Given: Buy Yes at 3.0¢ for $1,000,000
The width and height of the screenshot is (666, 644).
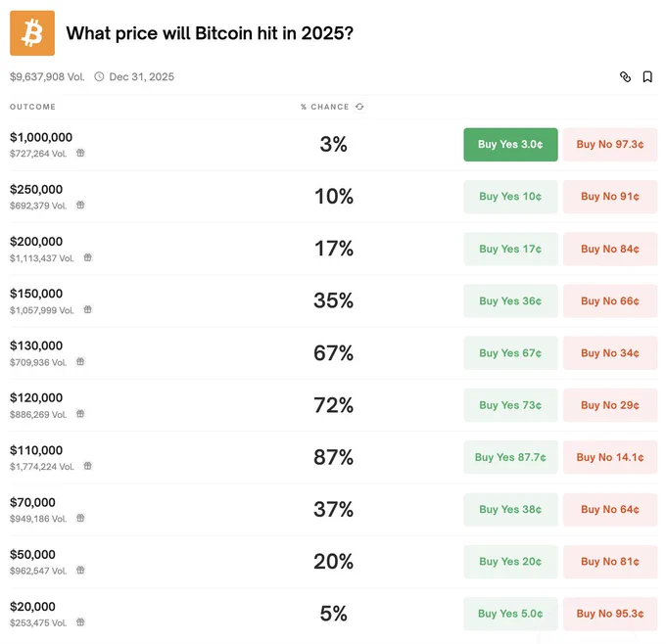Looking at the screenshot, I should (510, 144).
